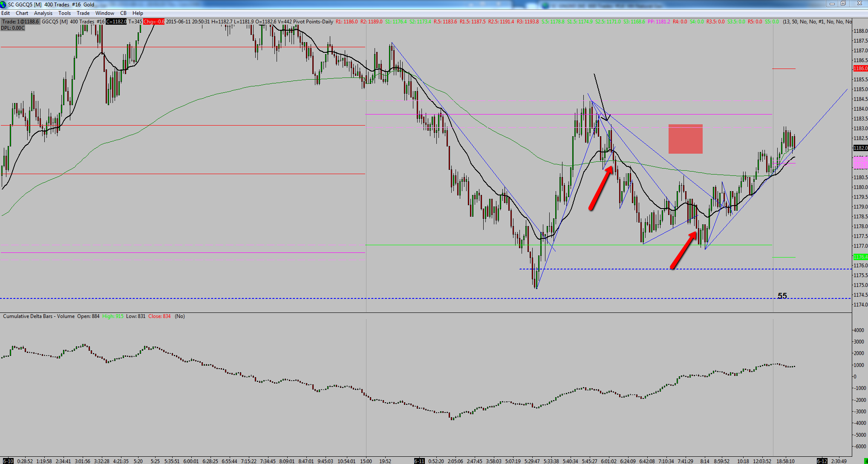
Task: Open the Analysis menu
Action: (x=43, y=13)
